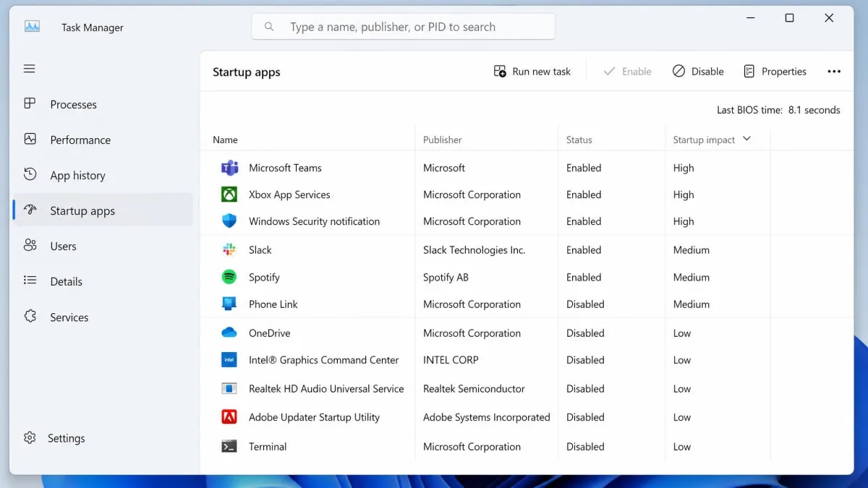Image resolution: width=868 pixels, height=488 pixels.
Task: Click the search input field
Action: click(403, 27)
